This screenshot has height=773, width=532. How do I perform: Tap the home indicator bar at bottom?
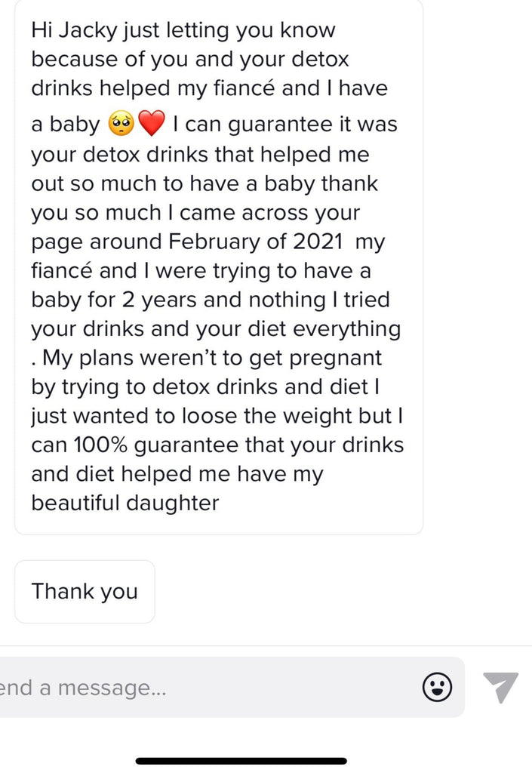point(241,761)
